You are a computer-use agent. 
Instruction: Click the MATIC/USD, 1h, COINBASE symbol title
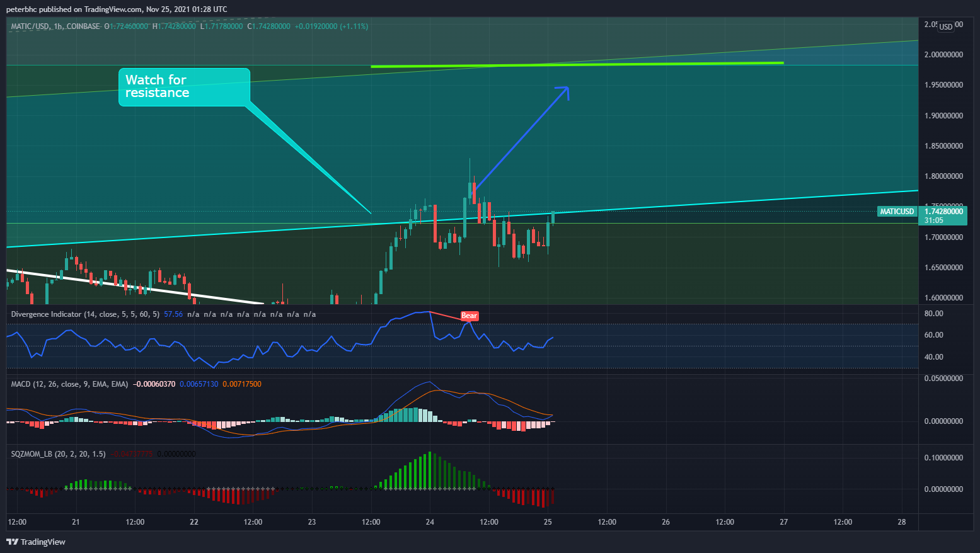(x=55, y=26)
